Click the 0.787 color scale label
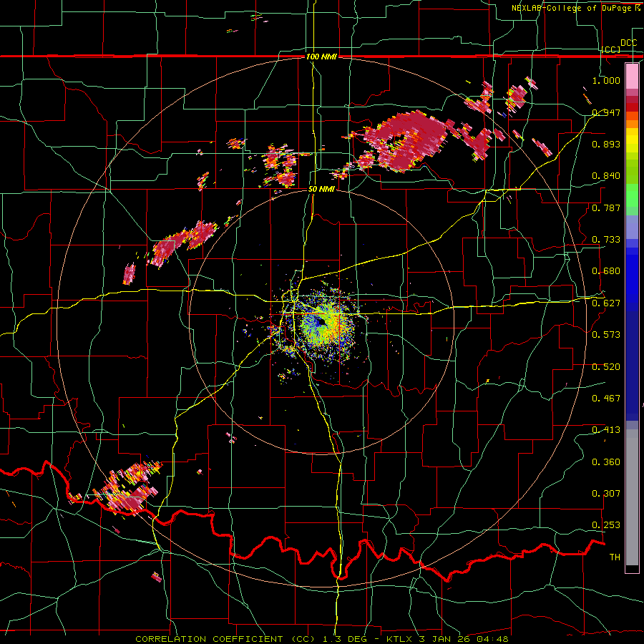Image resolution: width=644 pixels, height=644 pixels. tap(606, 208)
